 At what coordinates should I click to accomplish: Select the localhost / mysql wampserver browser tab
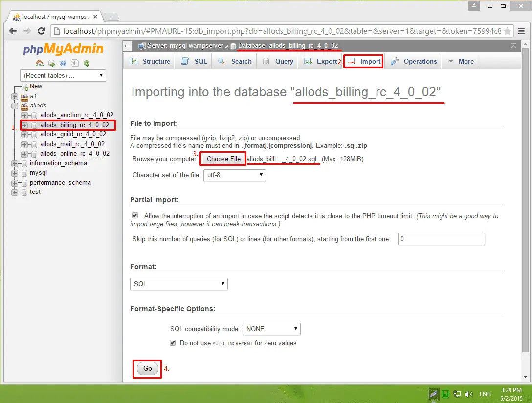pyautogui.click(x=56, y=17)
